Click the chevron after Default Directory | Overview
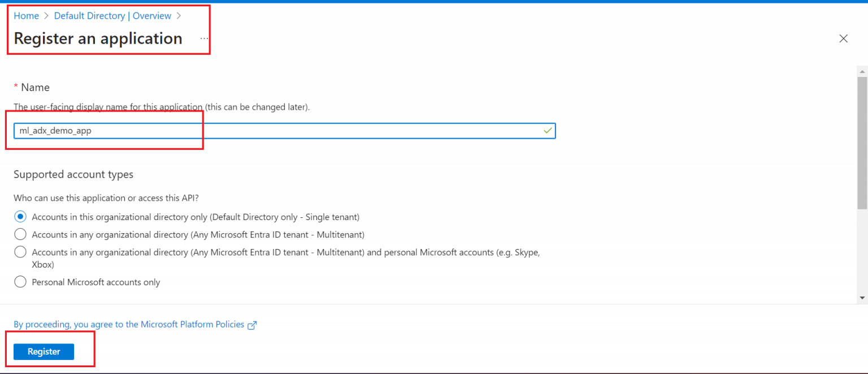 point(179,16)
